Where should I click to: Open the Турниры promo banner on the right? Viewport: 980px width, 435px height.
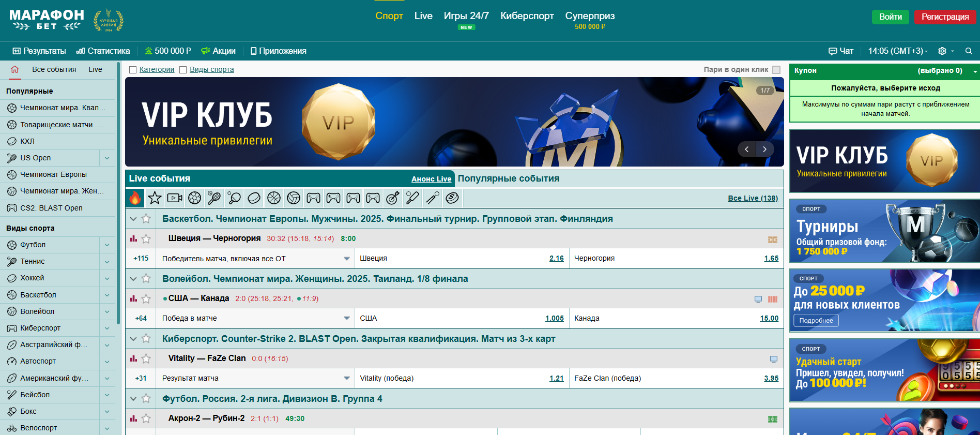tap(884, 231)
